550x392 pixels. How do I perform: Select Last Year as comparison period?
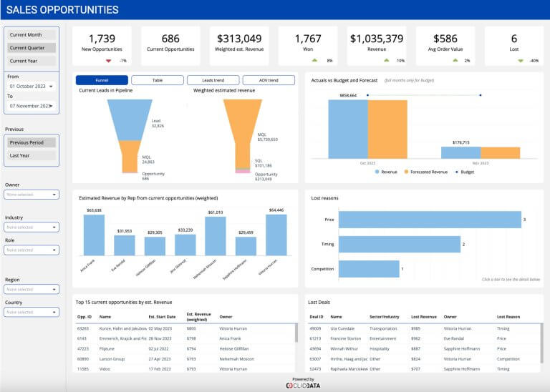click(31, 155)
